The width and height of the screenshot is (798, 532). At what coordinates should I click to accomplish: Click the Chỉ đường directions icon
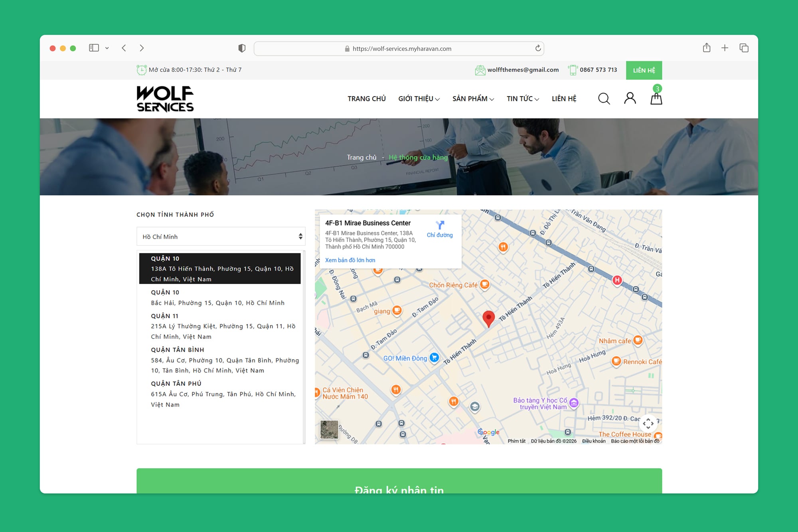tap(440, 225)
